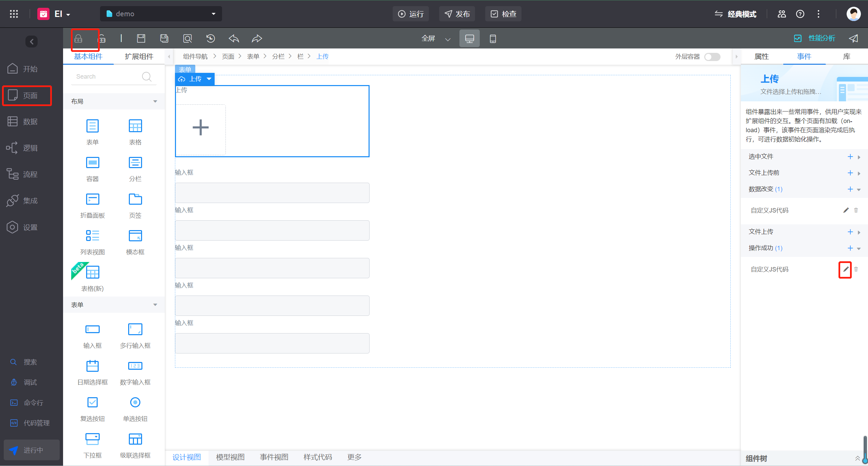Open the demo project dropdown
This screenshot has height=466, width=868.
(x=161, y=14)
